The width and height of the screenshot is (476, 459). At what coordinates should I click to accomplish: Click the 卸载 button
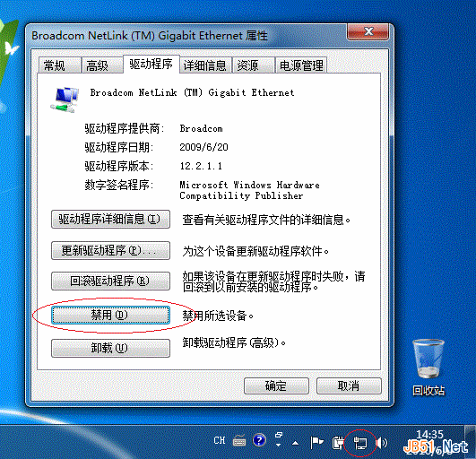tap(110, 348)
